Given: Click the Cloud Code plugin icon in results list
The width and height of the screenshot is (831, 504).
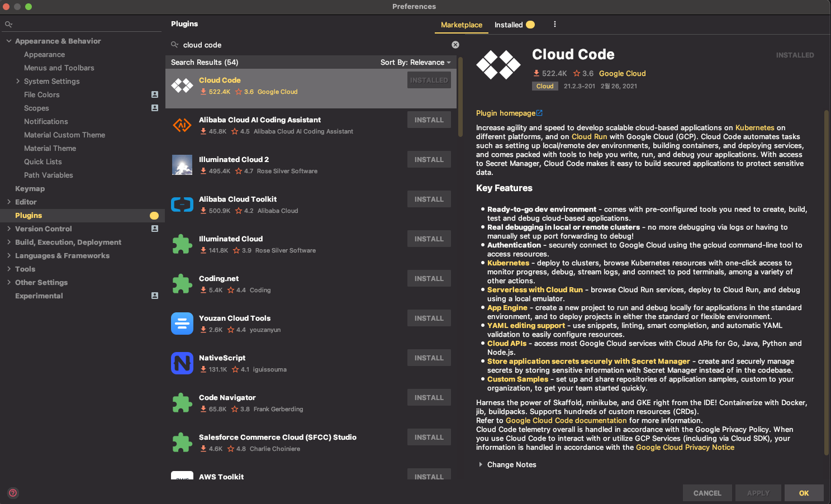Looking at the screenshot, I should point(182,85).
